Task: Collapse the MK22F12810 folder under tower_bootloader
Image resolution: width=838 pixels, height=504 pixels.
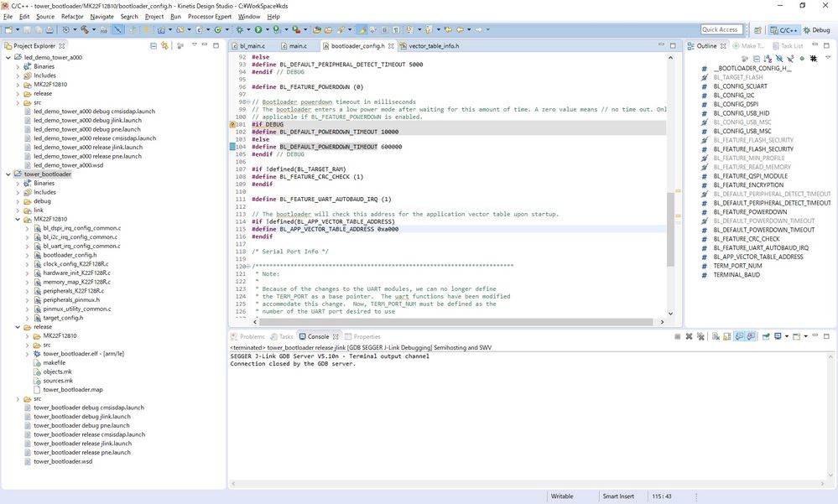Action: tap(18, 219)
